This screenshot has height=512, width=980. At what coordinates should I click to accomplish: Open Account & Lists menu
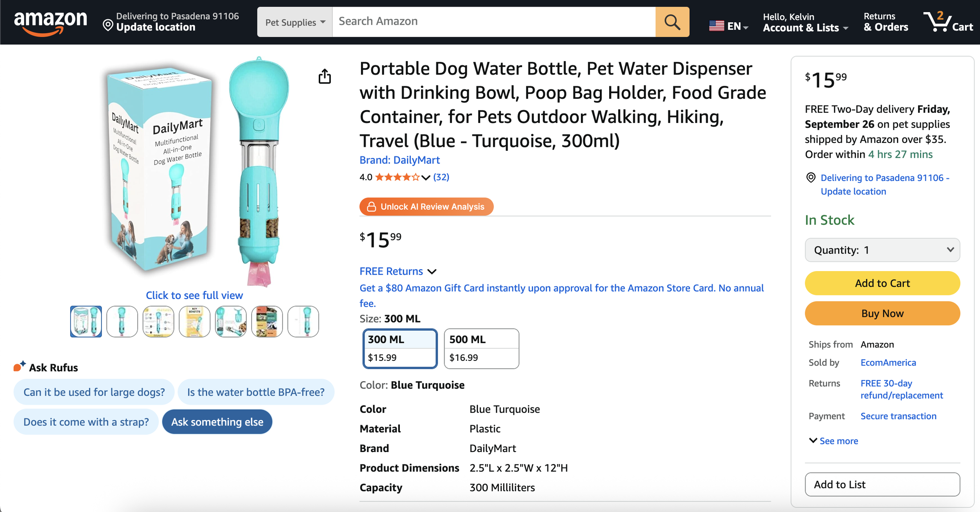click(x=805, y=22)
